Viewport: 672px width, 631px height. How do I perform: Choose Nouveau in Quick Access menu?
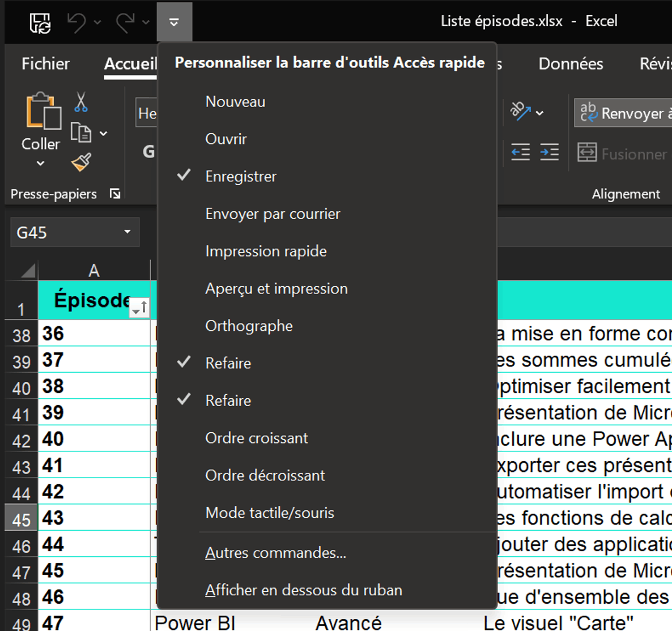tap(327, 101)
